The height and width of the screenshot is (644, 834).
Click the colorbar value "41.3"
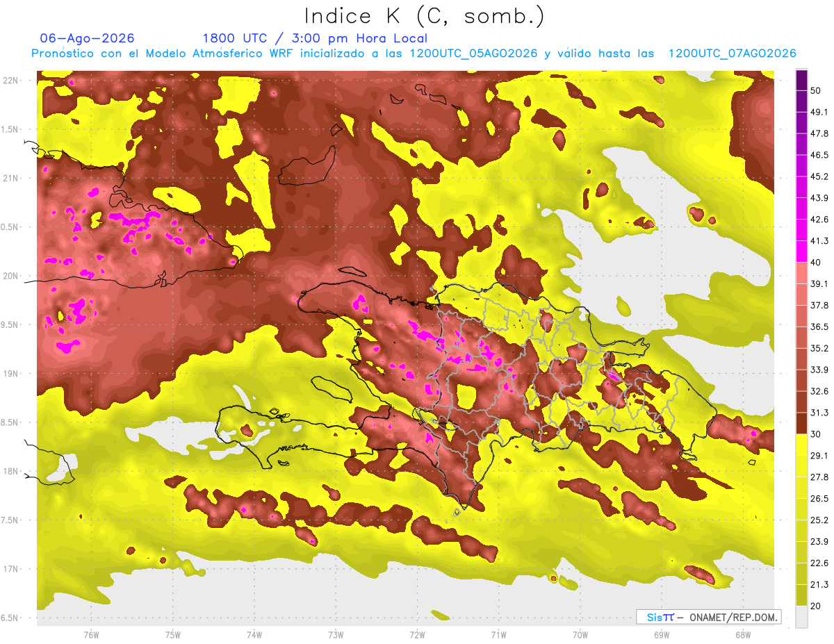coord(819,241)
